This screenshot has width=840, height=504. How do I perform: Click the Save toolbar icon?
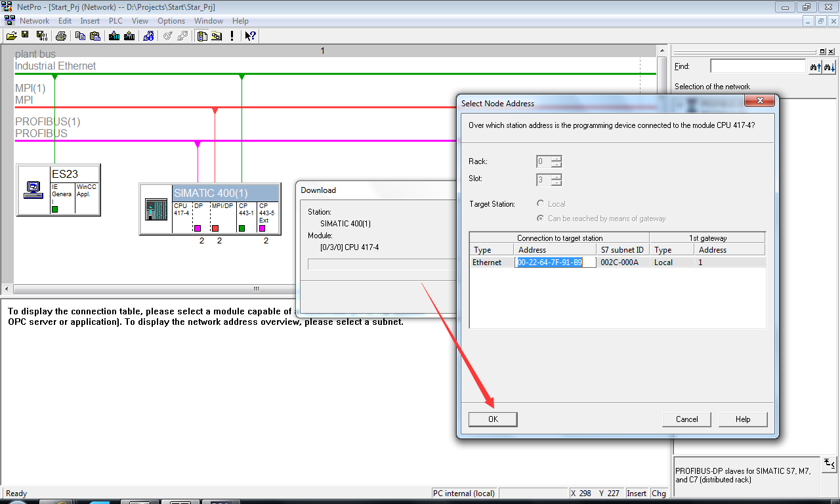click(x=26, y=35)
